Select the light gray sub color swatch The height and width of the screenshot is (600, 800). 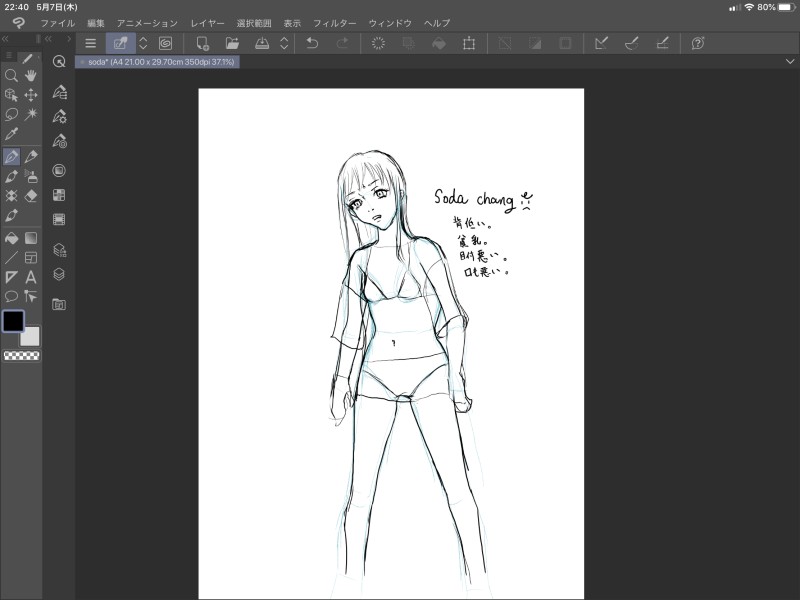pos(30,336)
